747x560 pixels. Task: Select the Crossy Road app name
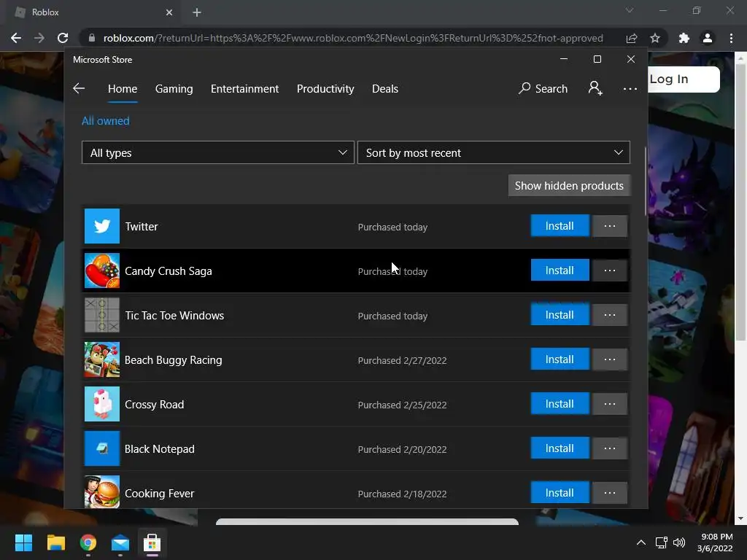tap(155, 405)
